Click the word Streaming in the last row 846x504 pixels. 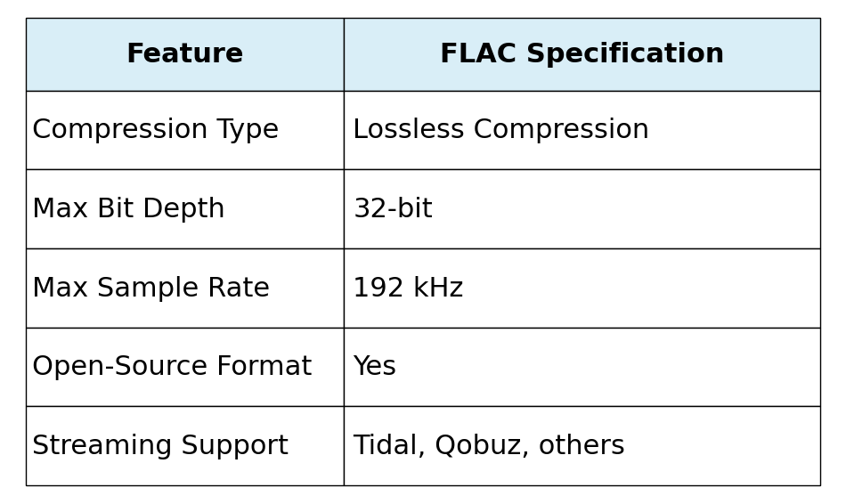pyautogui.click(x=96, y=446)
